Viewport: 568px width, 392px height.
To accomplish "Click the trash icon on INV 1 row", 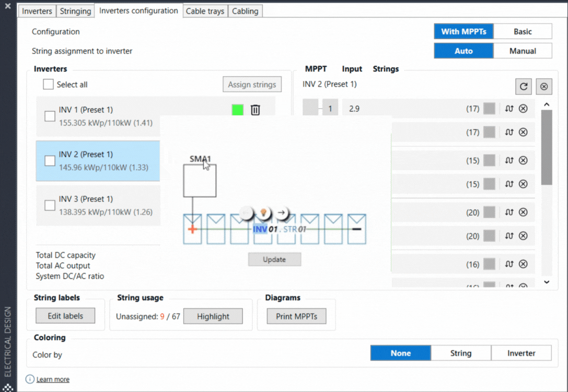I will click(254, 110).
